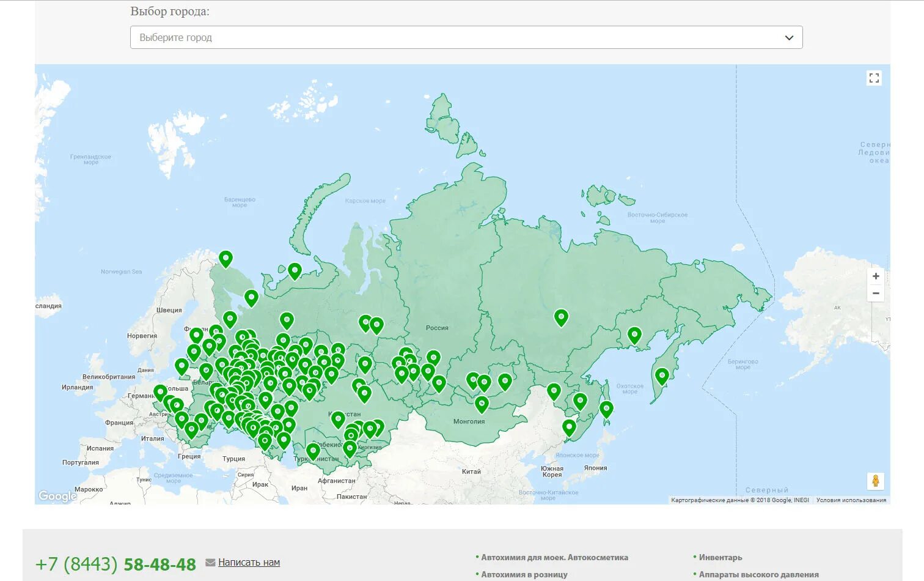The width and height of the screenshot is (924, 581).
Task: Click the "Китай" country label on the map
Action: [x=471, y=472]
